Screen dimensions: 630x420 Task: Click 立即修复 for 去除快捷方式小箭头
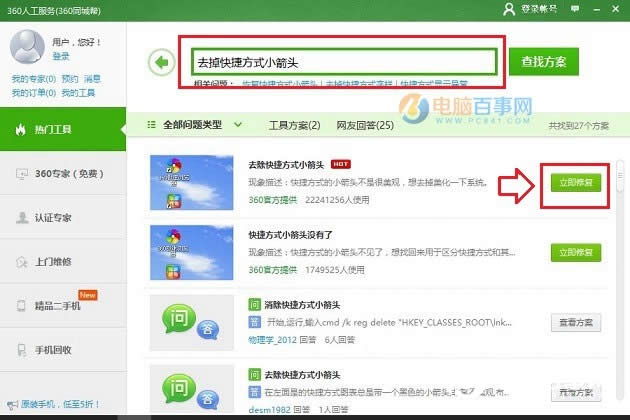click(575, 182)
